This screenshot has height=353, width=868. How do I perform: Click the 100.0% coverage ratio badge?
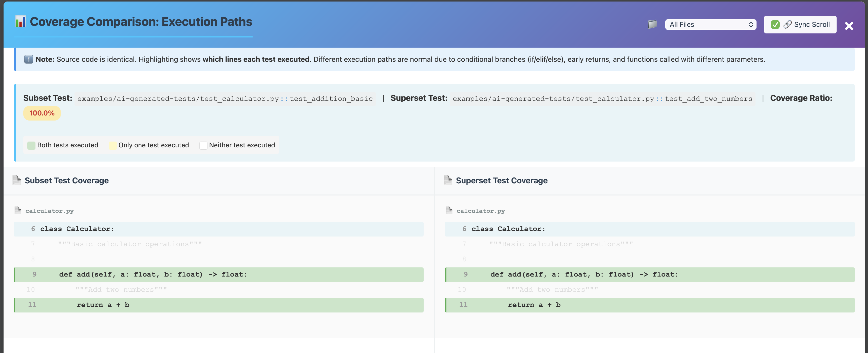(x=42, y=113)
